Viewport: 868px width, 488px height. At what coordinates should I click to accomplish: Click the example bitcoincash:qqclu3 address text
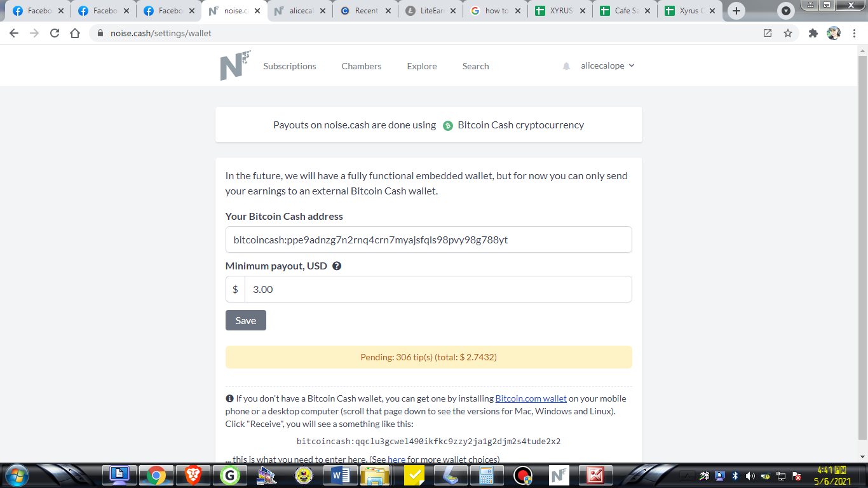tap(429, 442)
